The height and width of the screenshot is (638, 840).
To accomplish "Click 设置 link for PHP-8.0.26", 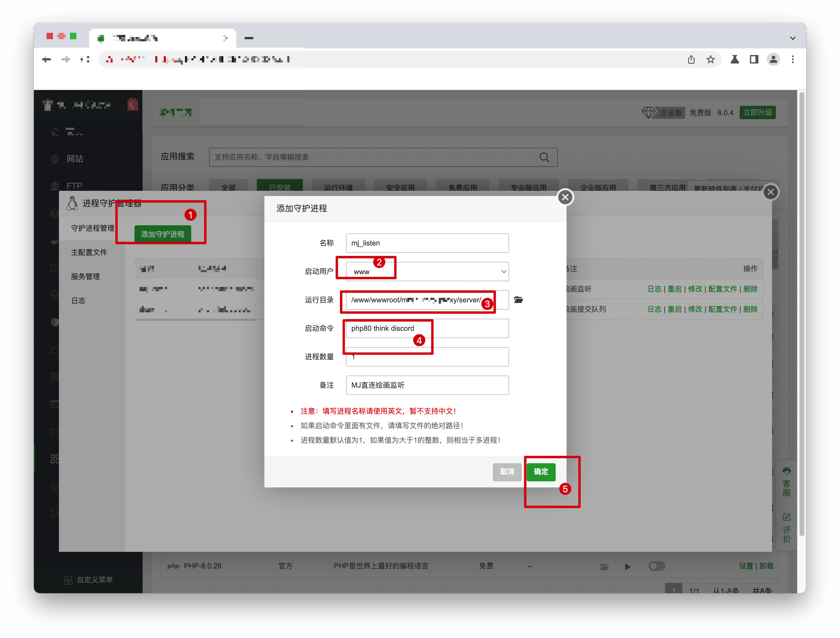I will [x=746, y=566].
